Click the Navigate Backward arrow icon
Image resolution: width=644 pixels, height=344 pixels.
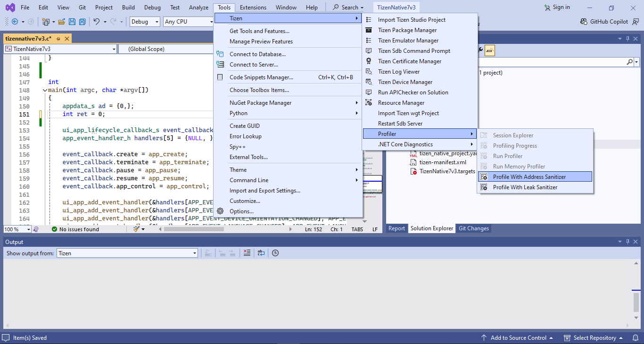click(x=15, y=22)
